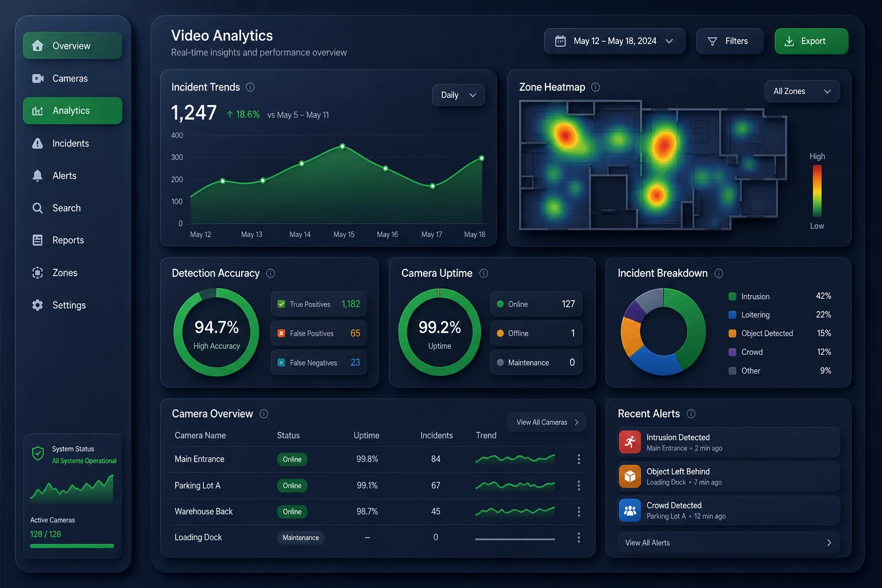This screenshot has width=882, height=588.
Task: Click the download icon in Export
Action: [x=790, y=41]
